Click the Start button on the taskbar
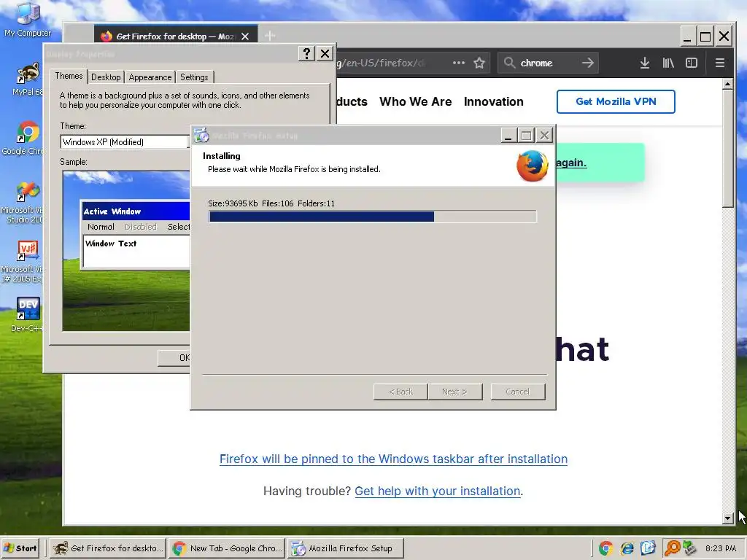747x560 pixels. coord(20,548)
